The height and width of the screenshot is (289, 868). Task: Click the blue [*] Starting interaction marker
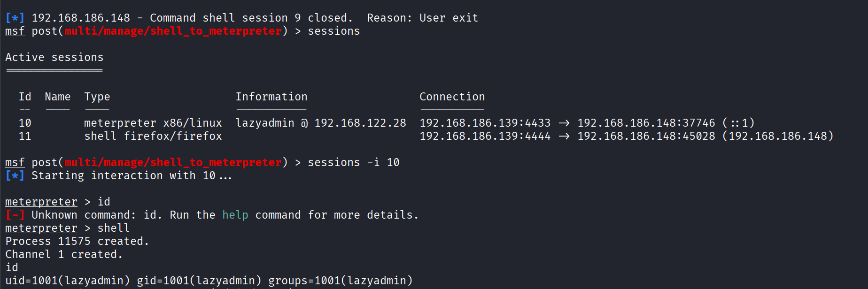(15, 175)
